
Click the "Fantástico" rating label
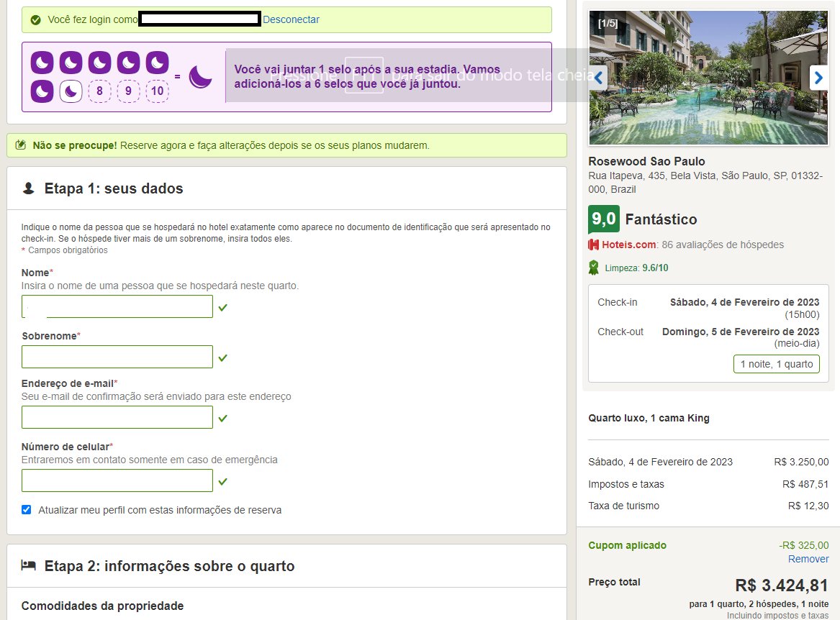pos(661,219)
